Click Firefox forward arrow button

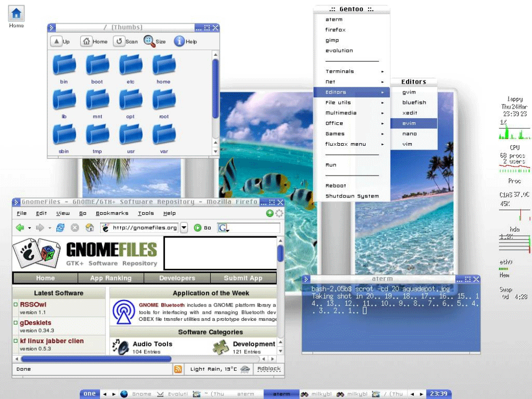[x=40, y=228]
